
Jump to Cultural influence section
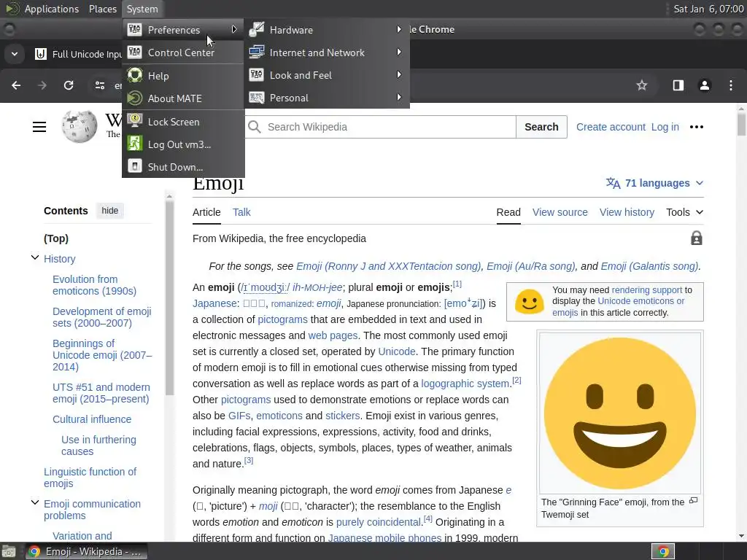(92, 419)
